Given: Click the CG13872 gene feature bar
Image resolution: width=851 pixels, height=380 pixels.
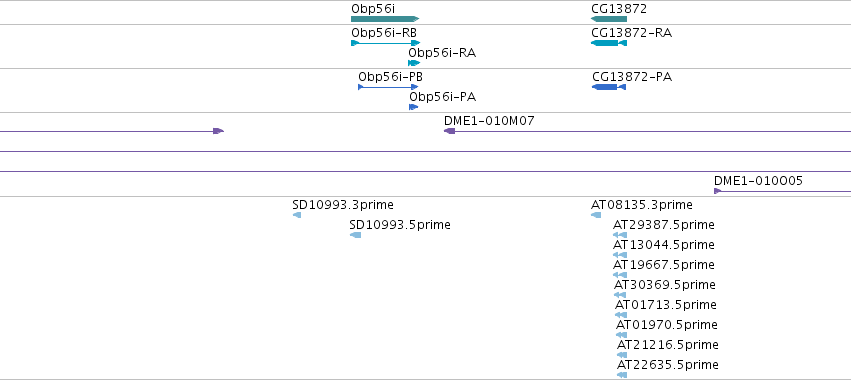Looking at the screenshot, I should (x=609, y=19).
